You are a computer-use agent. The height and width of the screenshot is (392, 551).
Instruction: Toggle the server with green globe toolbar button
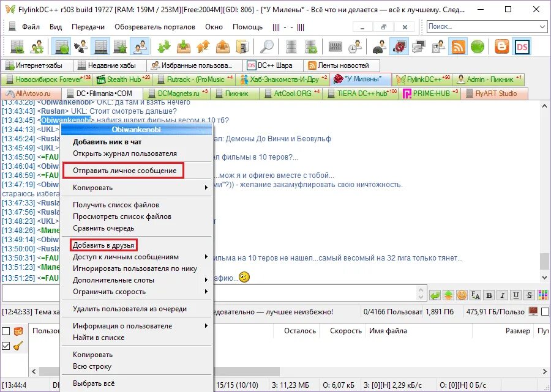point(61,46)
